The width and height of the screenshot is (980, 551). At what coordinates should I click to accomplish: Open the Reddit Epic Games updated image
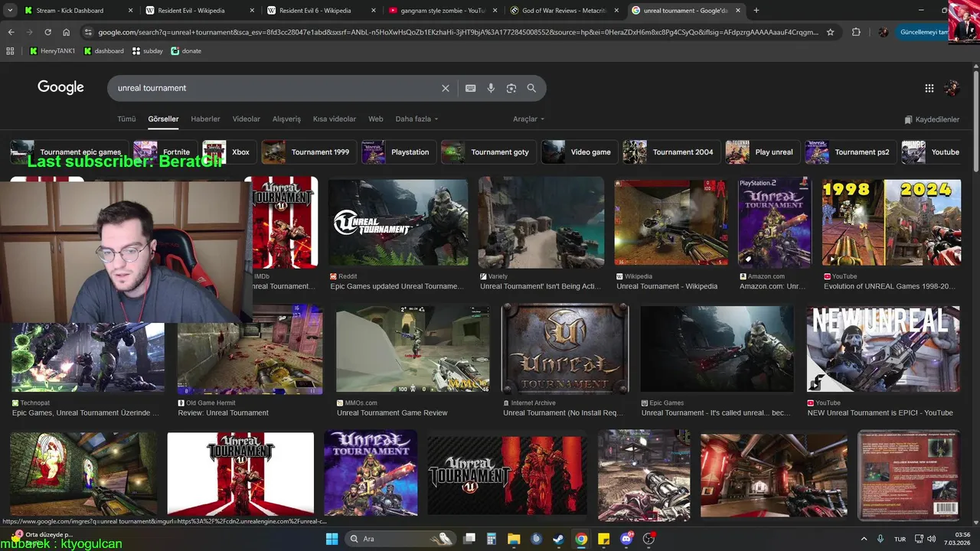tap(398, 222)
